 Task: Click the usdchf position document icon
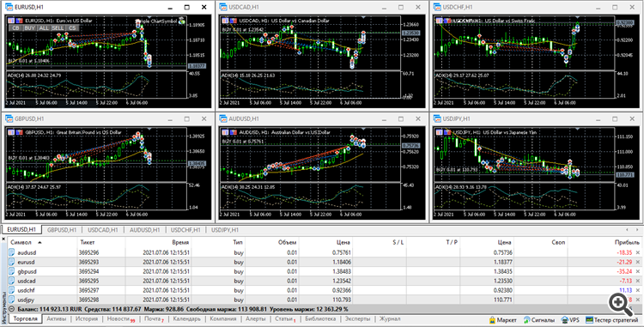click(12, 290)
